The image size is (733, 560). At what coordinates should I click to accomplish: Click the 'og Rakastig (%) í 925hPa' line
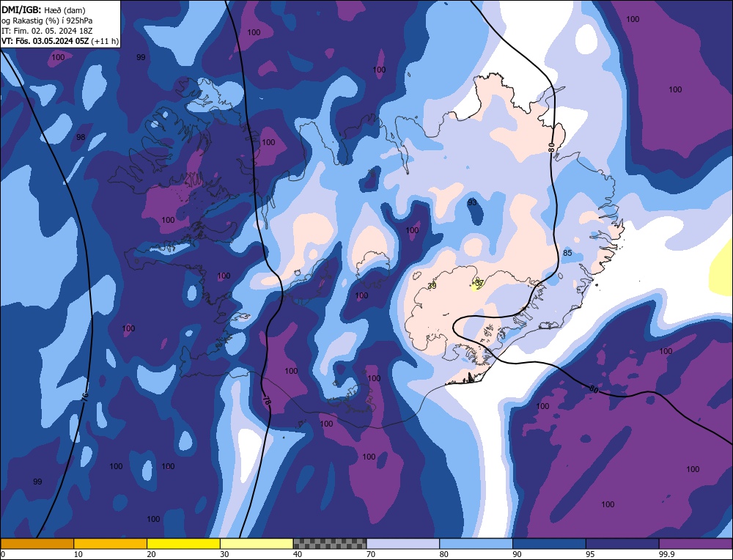click(47, 21)
